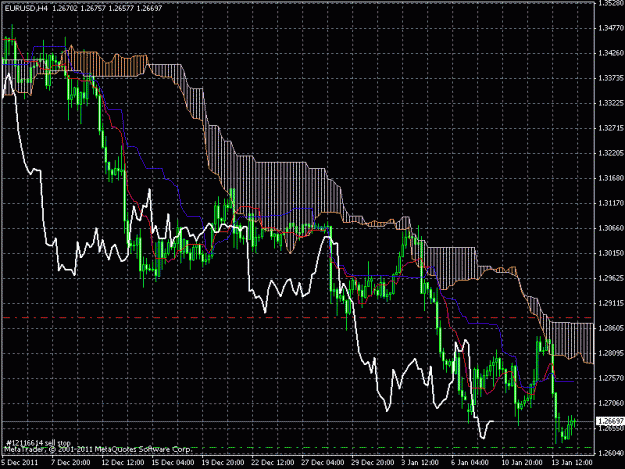625x469 pixels.
Task: Click the highlighted current price tag 1.26697
Action: [610, 421]
